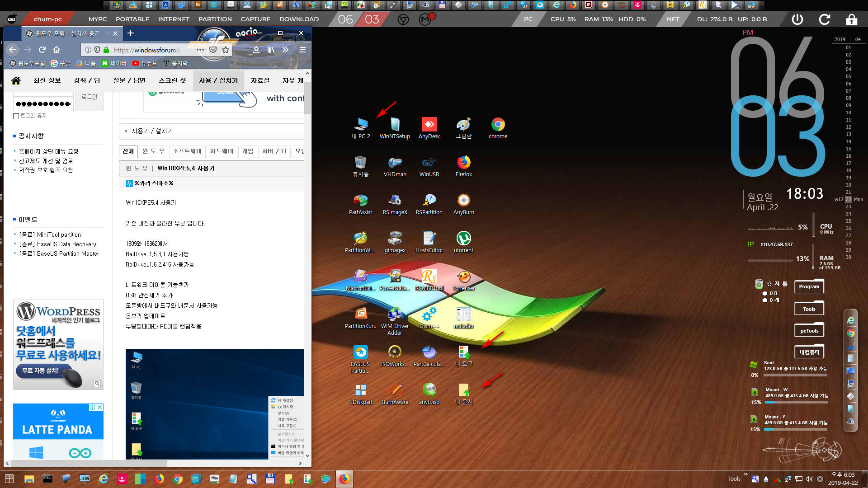Screen dimensions: 868x488
Task: Launch gimagex desktop icon
Action: (395, 242)
